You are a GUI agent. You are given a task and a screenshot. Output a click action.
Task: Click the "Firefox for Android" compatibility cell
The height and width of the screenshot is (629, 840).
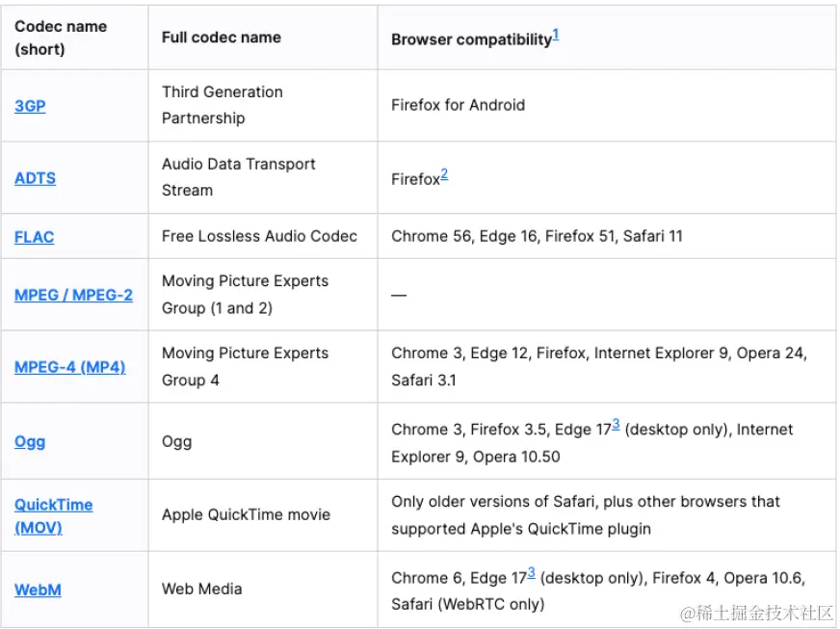pos(458,105)
